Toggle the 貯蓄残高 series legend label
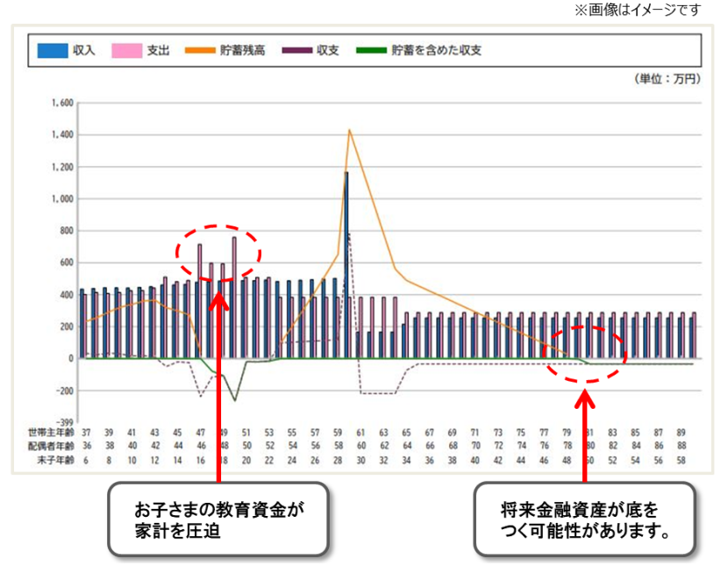The width and height of the screenshot is (728, 566). coord(244,51)
